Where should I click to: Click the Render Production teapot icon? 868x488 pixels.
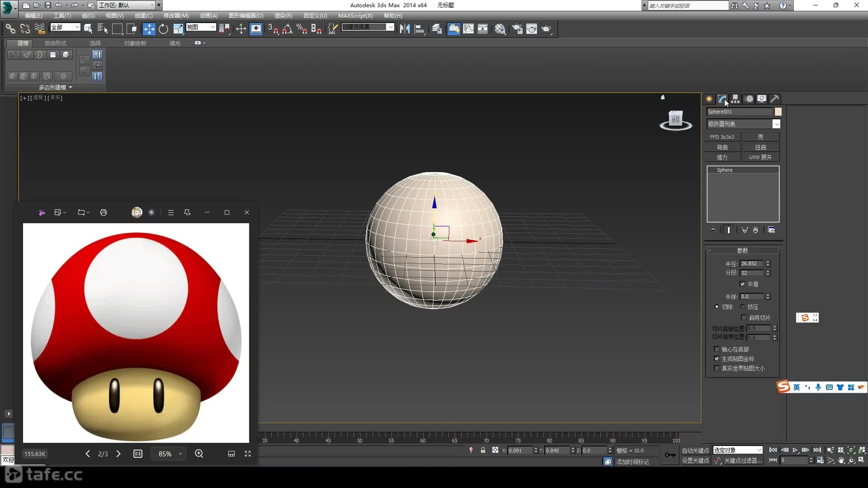coord(547,29)
